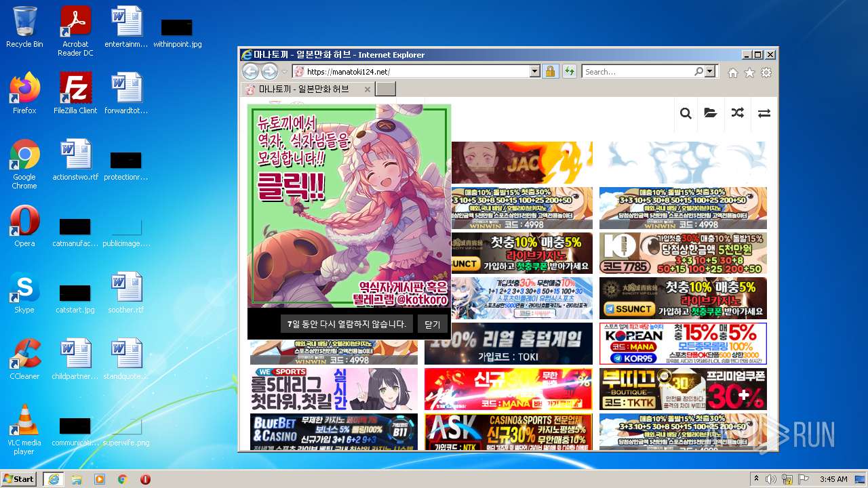
Task: Click the red Opera taskbar icon
Action: click(x=145, y=479)
